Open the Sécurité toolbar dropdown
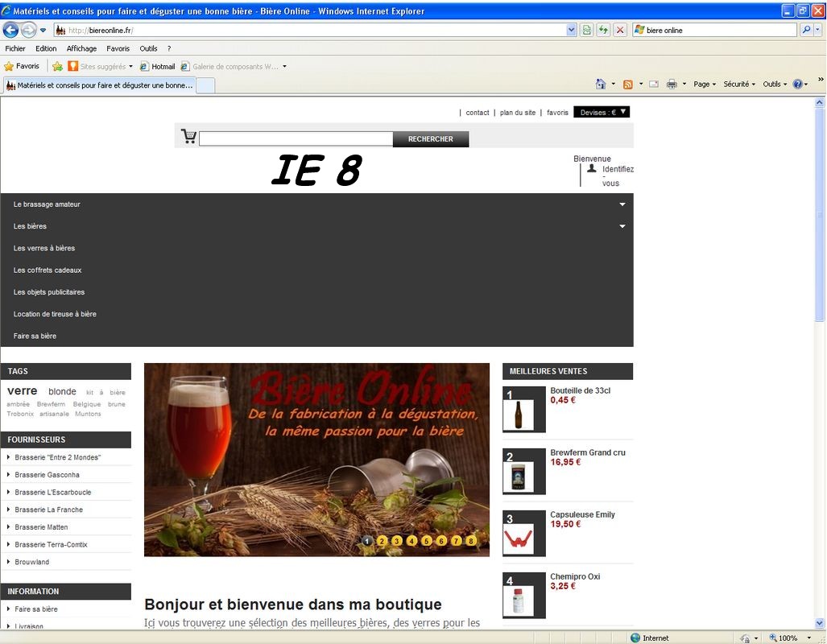Screen dimensions: 827x644 [739, 84]
